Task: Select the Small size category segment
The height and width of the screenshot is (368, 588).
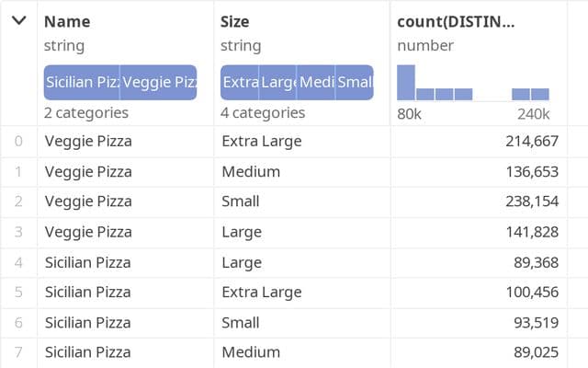Action: [x=355, y=82]
